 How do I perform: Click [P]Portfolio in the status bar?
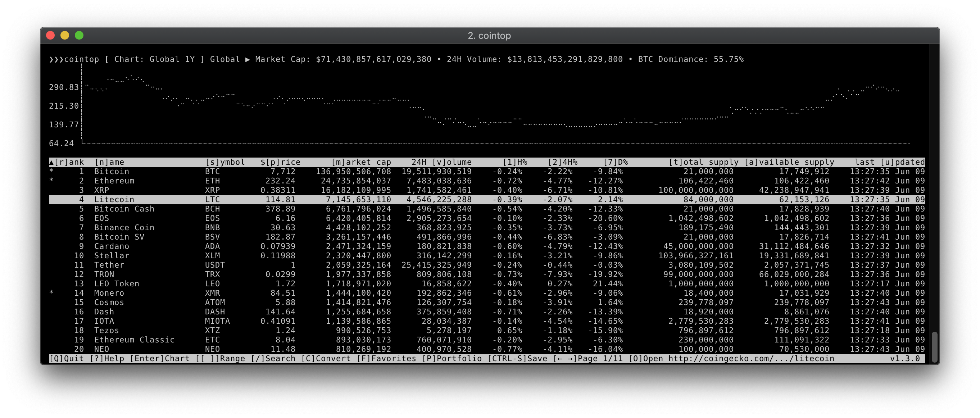pyautogui.click(x=452, y=359)
